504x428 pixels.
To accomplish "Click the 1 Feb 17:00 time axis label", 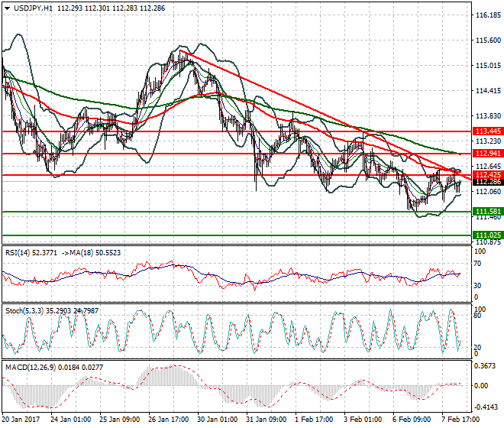I will pyautogui.click(x=314, y=420).
